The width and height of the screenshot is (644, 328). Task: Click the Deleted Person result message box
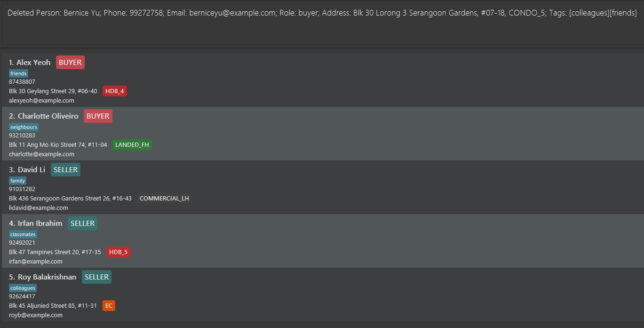click(322, 24)
